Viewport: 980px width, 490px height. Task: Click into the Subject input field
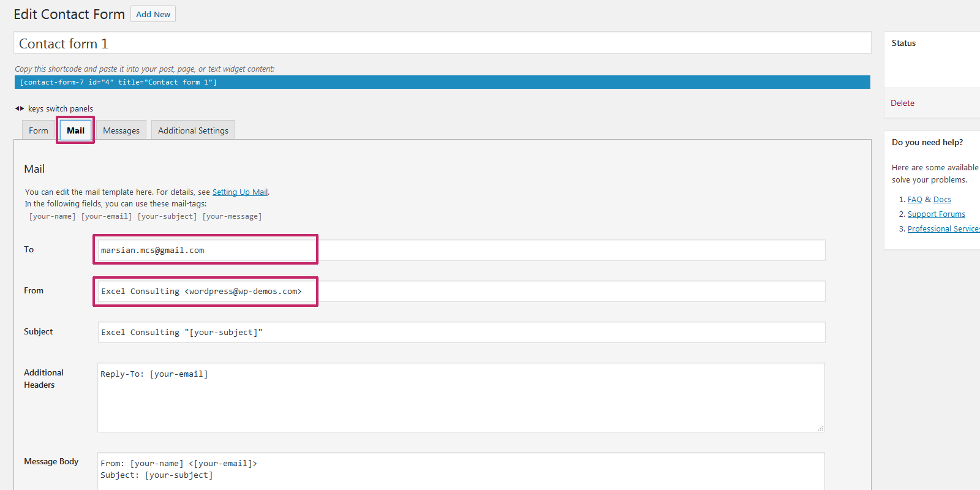[x=461, y=332]
